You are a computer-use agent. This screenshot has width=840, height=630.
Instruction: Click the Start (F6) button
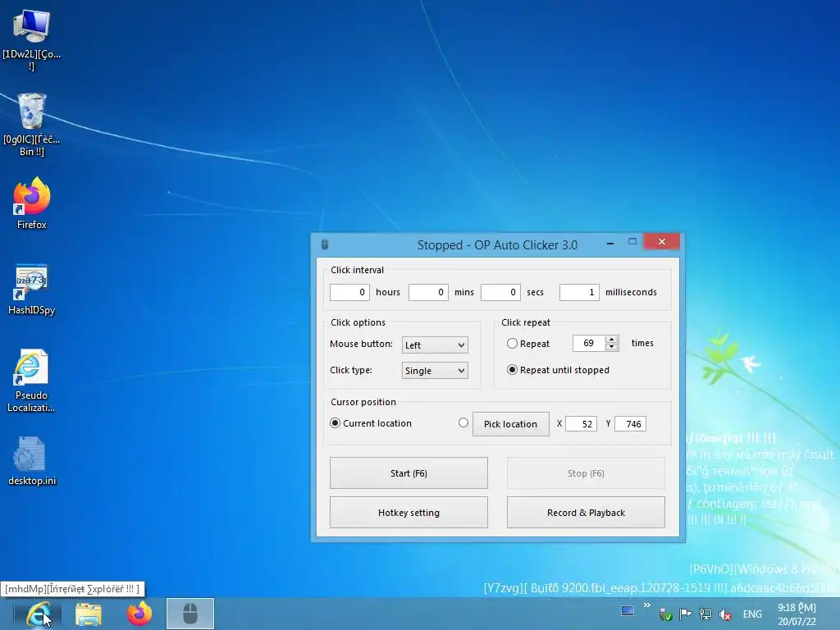[x=409, y=473]
